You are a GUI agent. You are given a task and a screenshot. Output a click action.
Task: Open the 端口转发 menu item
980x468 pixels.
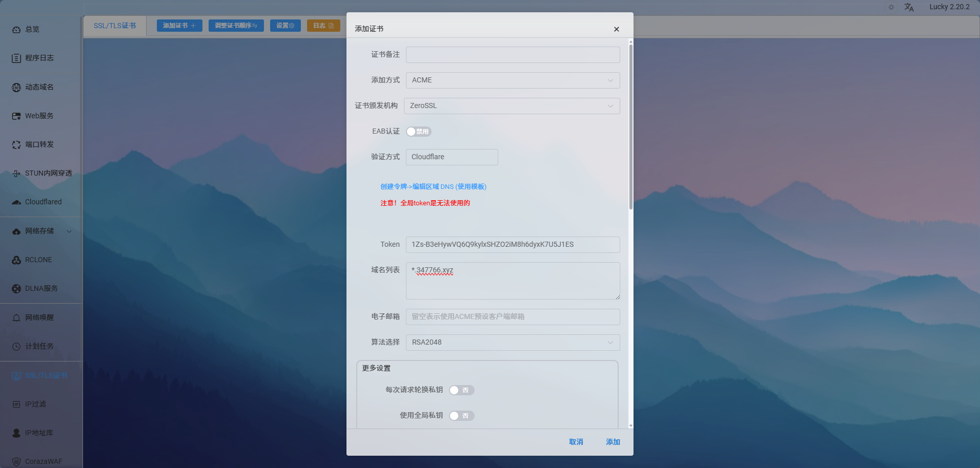coord(39,145)
